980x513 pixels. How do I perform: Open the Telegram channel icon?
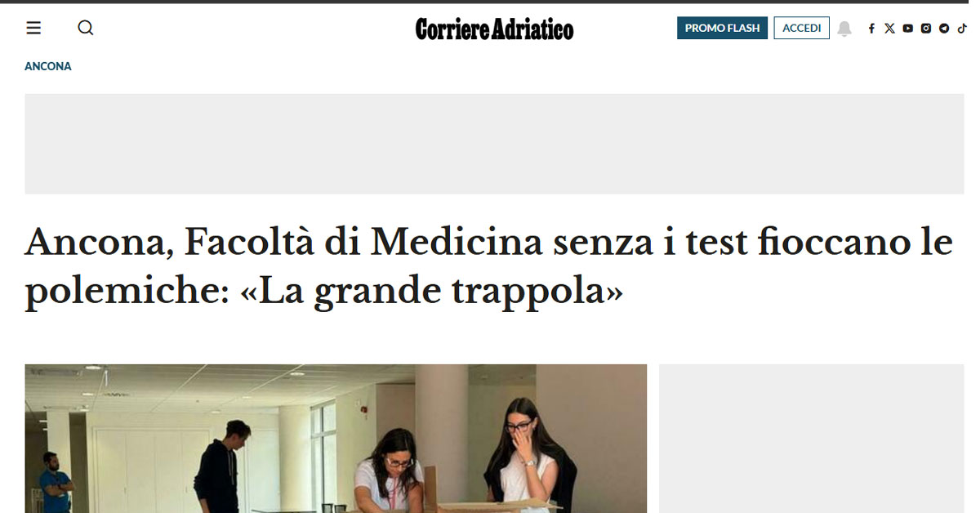coord(944,29)
